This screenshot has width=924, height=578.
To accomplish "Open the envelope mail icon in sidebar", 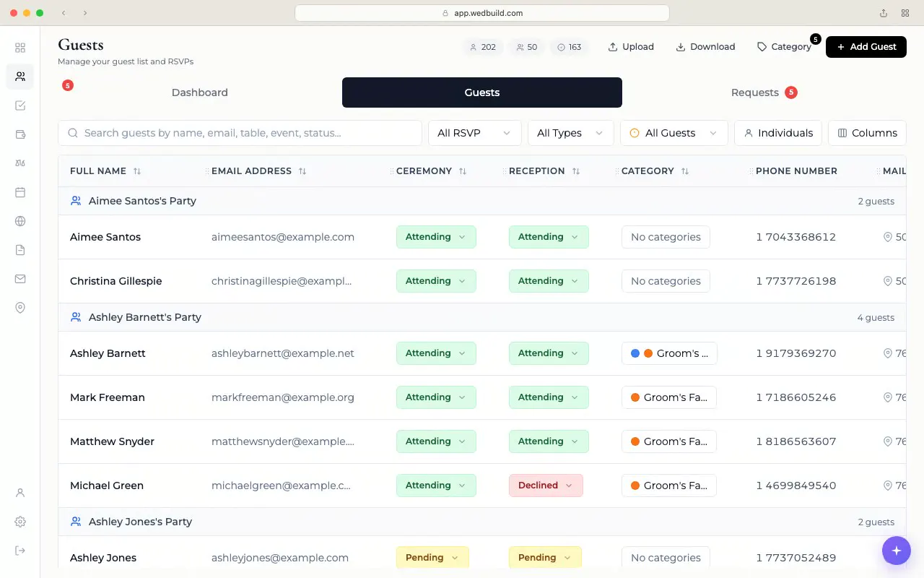I will pos(20,279).
